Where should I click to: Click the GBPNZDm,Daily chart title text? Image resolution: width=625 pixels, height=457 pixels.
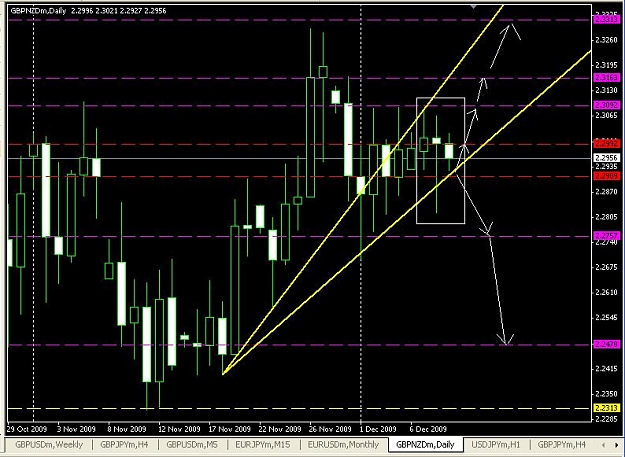click(38, 11)
